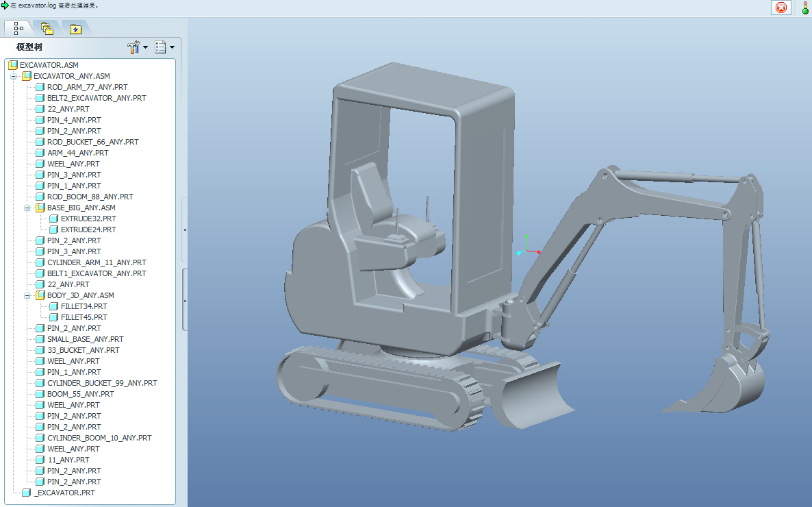Collapse the BASE_BIG_ANY.ASM subassembly
Image resolution: width=812 pixels, height=507 pixels.
[27, 208]
